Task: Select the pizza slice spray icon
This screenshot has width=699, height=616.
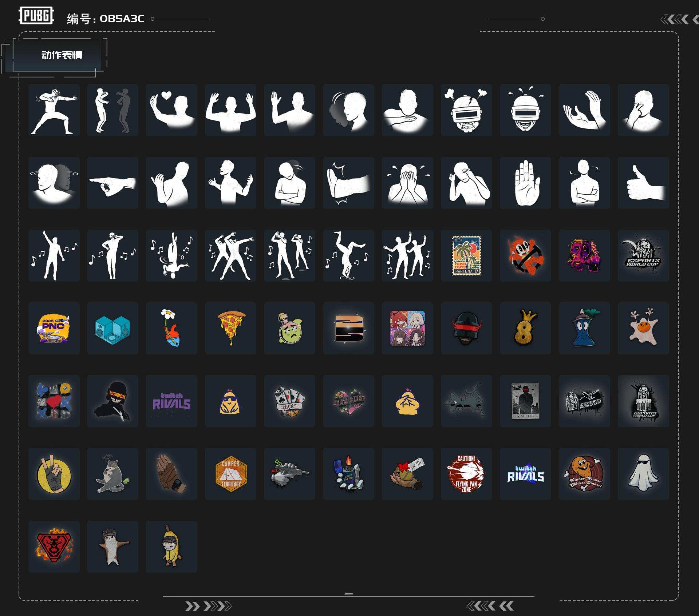Action: click(x=230, y=328)
